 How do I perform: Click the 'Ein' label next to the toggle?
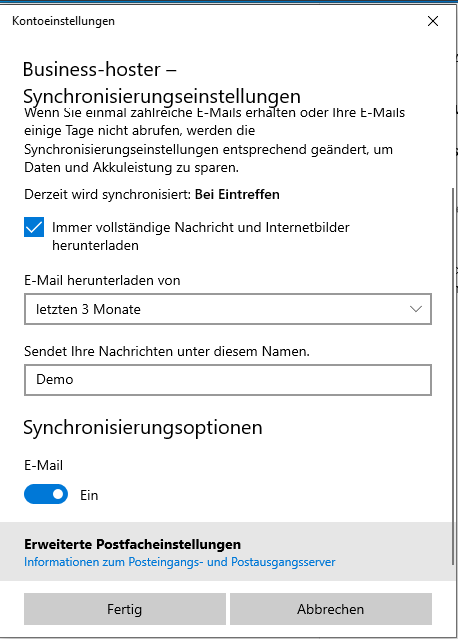pos(89,496)
